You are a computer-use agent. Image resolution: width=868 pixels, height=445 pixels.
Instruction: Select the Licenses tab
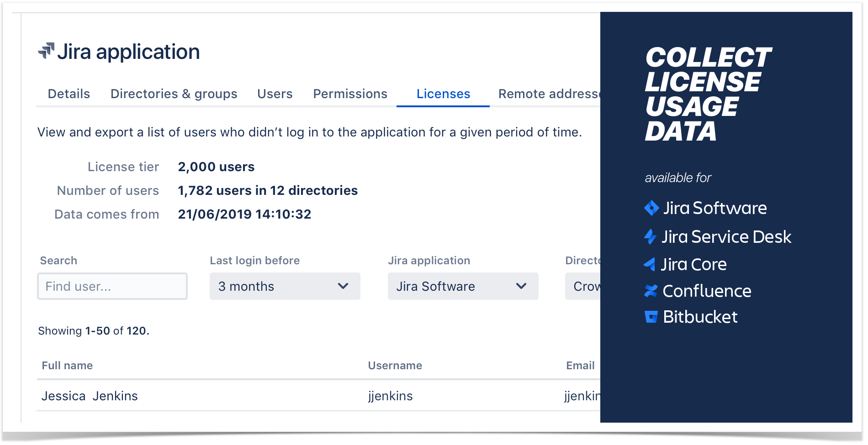443,94
